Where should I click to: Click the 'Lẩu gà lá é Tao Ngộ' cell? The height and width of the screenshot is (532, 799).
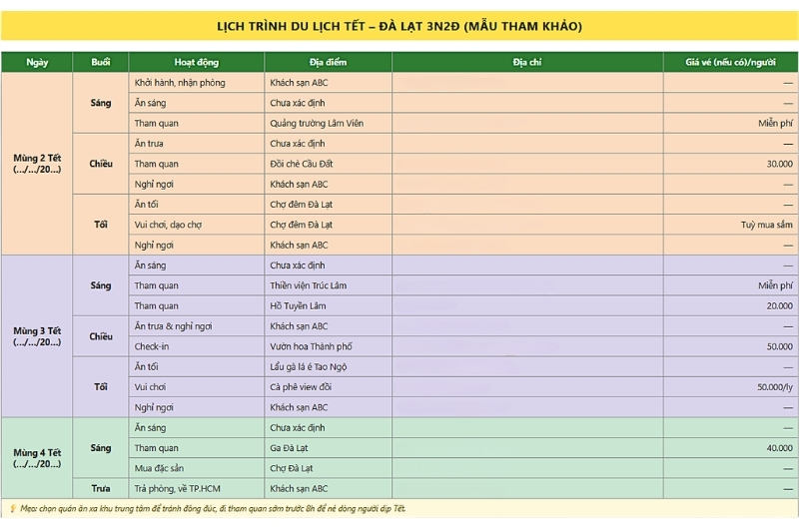tap(328, 366)
